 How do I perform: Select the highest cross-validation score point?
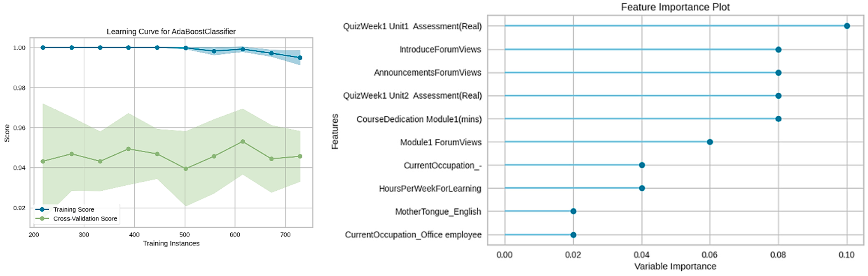[243, 142]
